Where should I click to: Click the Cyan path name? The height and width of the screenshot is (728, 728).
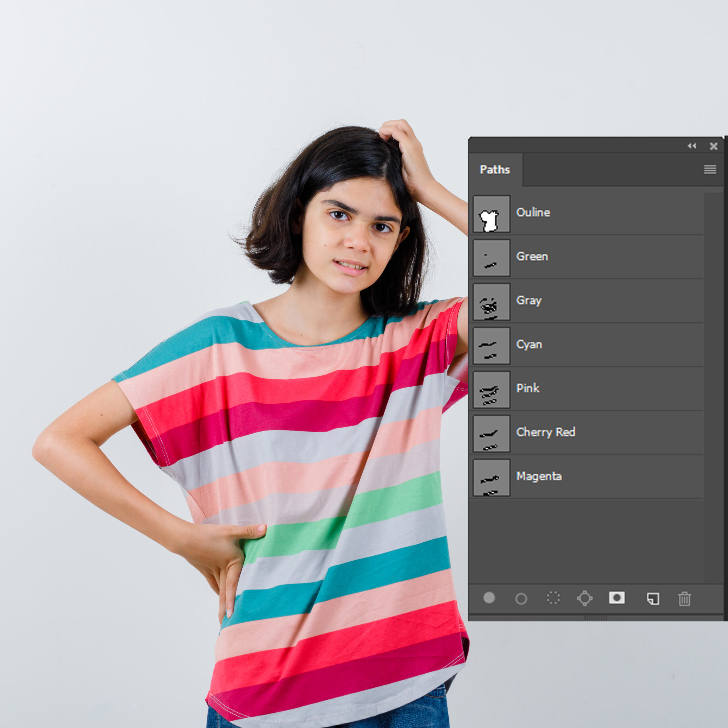[529, 344]
